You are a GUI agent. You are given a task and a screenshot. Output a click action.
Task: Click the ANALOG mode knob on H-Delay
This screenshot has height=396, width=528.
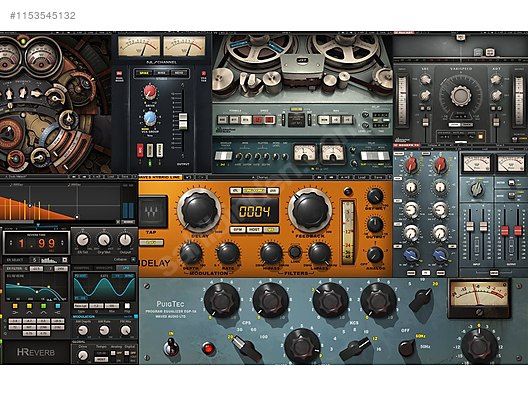(375, 255)
